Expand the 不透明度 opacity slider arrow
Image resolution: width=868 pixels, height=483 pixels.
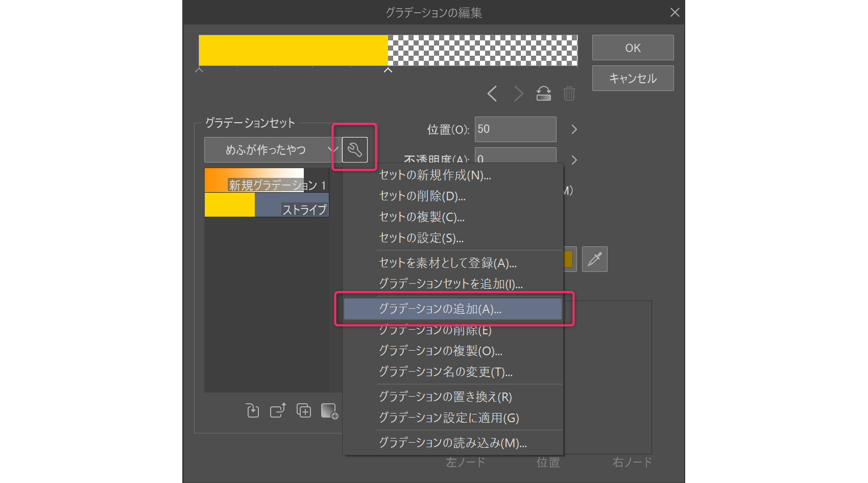(574, 160)
